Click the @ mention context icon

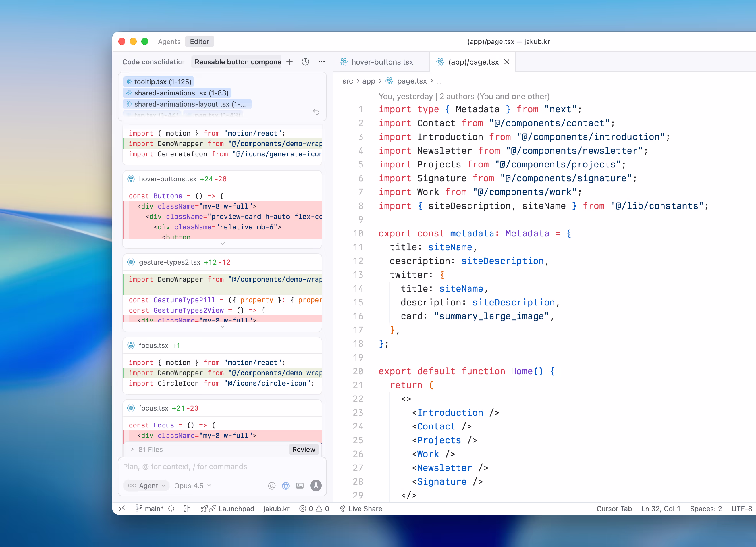click(x=272, y=485)
